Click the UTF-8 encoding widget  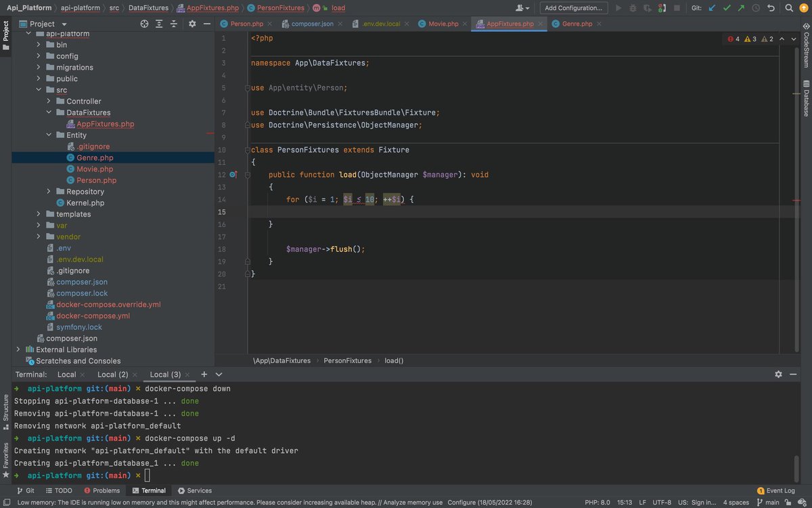coord(662,503)
